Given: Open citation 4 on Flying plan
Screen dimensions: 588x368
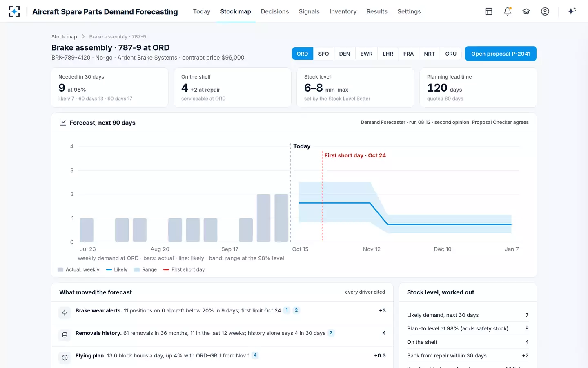Looking at the screenshot, I should tap(255, 355).
